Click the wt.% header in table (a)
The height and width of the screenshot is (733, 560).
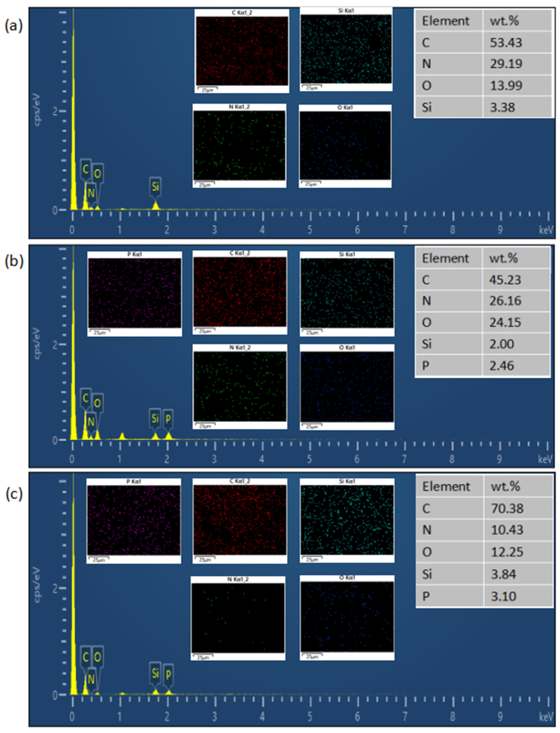point(504,21)
